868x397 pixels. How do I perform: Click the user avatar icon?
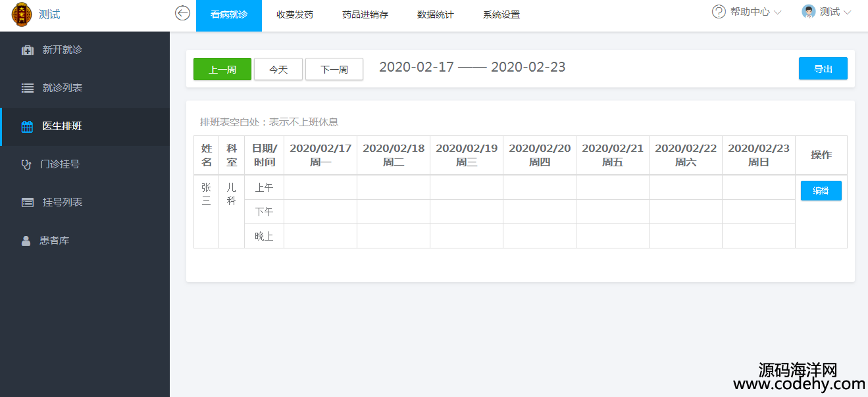pyautogui.click(x=809, y=12)
